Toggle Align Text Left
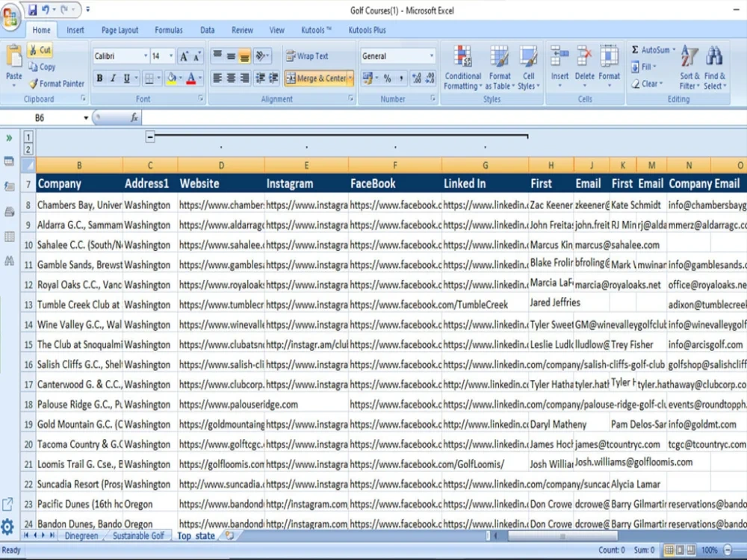 [217, 78]
